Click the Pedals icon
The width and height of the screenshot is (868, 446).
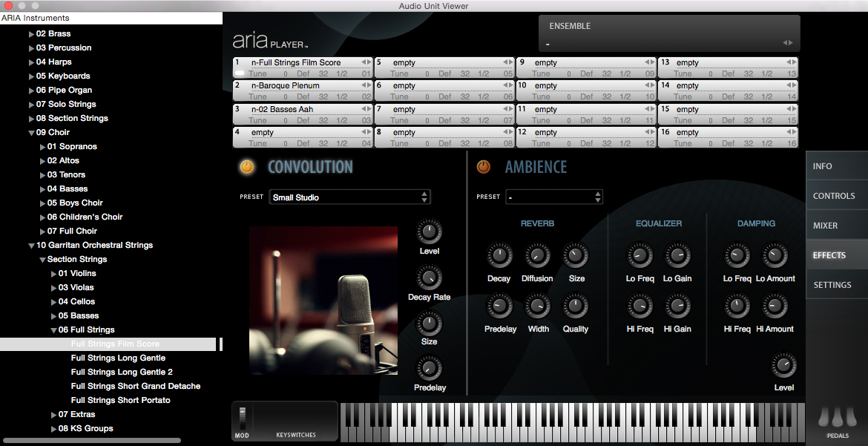pyautogui.click(x=837, y=419)
